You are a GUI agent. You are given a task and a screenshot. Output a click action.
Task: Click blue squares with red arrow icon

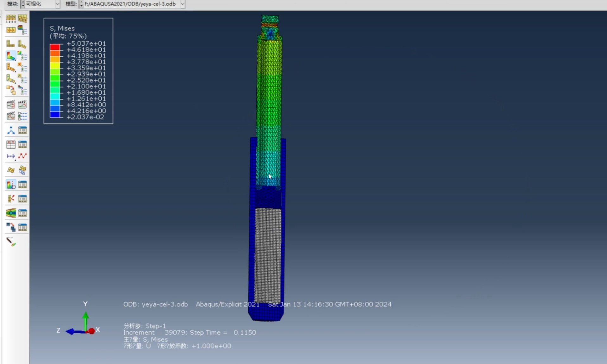[11, 227]
